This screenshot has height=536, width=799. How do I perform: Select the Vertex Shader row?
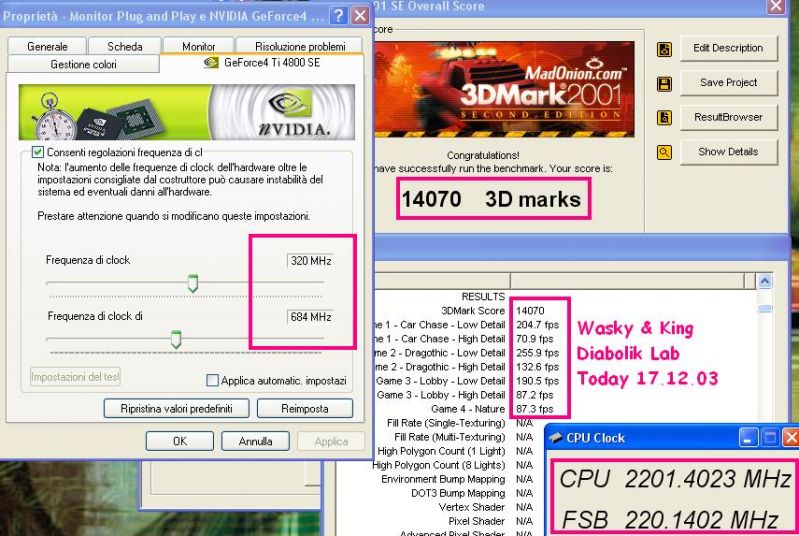[x=486, y=507]
